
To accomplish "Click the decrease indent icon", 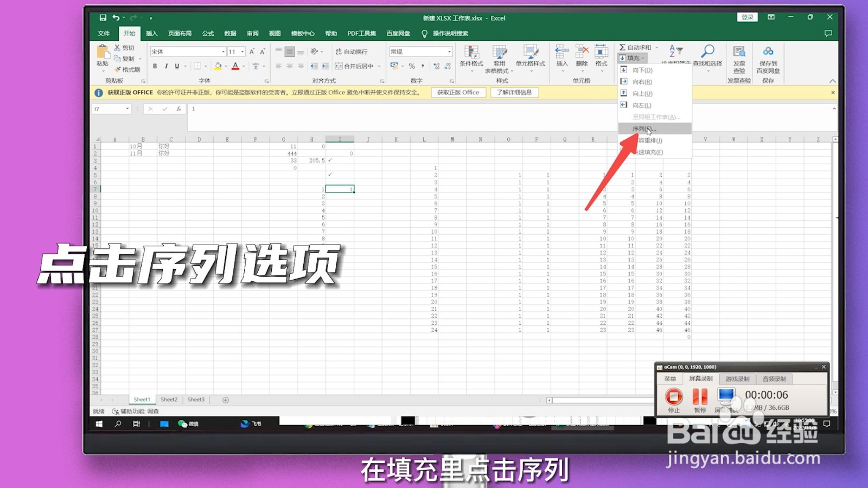I will (x=314, y=66).
